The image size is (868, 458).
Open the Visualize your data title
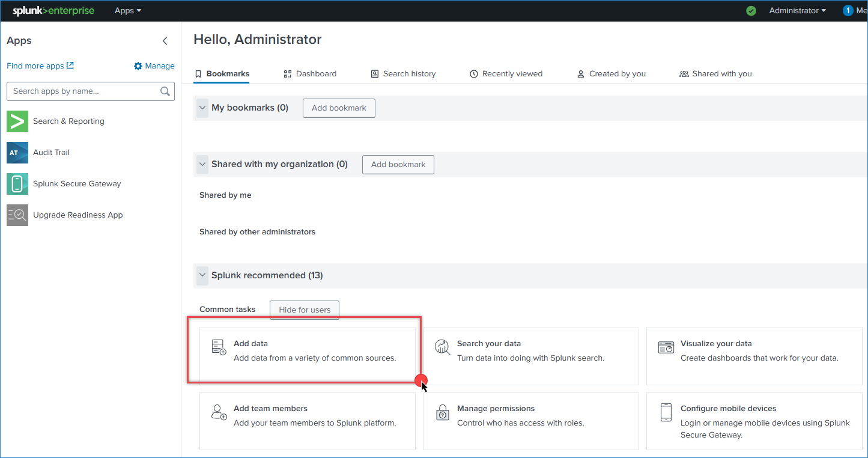coord(716,344)
